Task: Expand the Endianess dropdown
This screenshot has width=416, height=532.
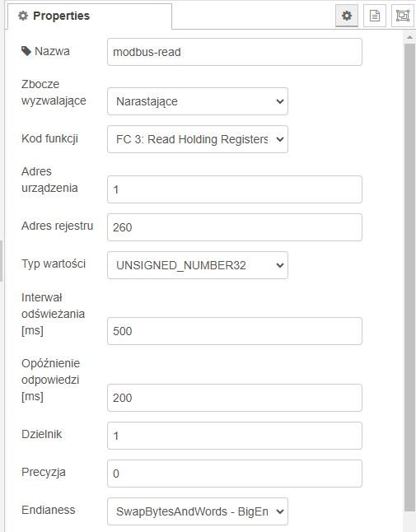Action: [x=198, y=511]
